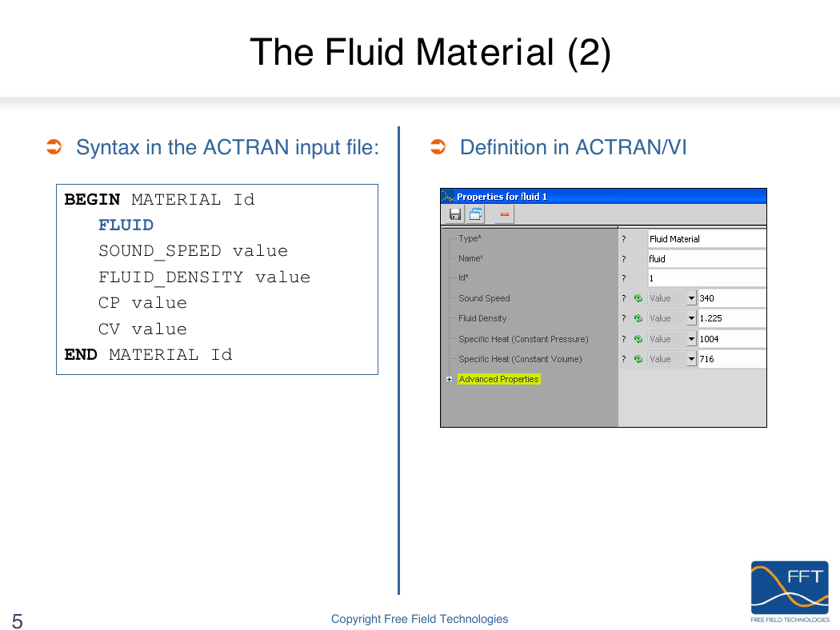Select the Advanced Properties highlighted item
The width and height of the screenshot is (840, 630).
[x=498, y=379]
